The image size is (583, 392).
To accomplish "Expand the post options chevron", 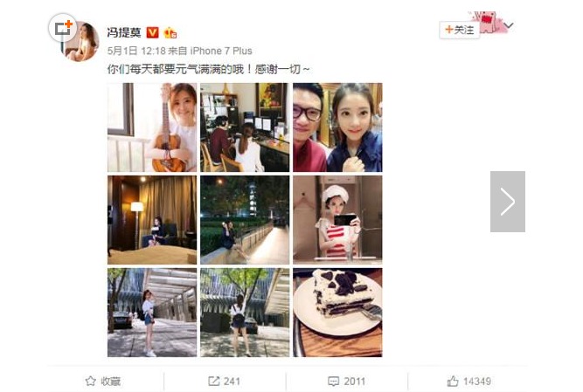I will (x=510, y=25).
